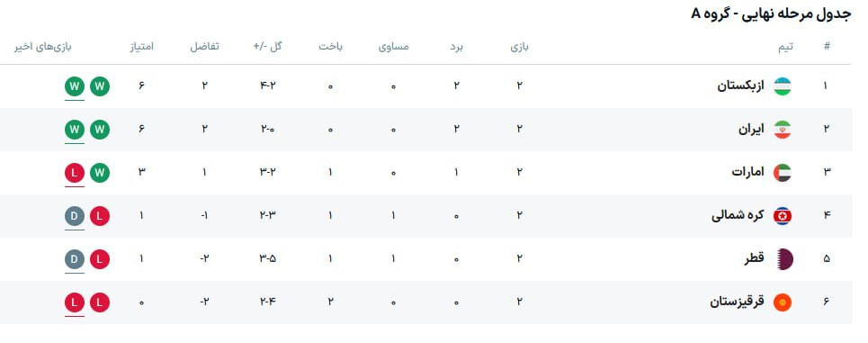Screen dimensions: 868x343
Task: Click the UAE flag icon
Action: pyautogui.click(x=783, y=173)
